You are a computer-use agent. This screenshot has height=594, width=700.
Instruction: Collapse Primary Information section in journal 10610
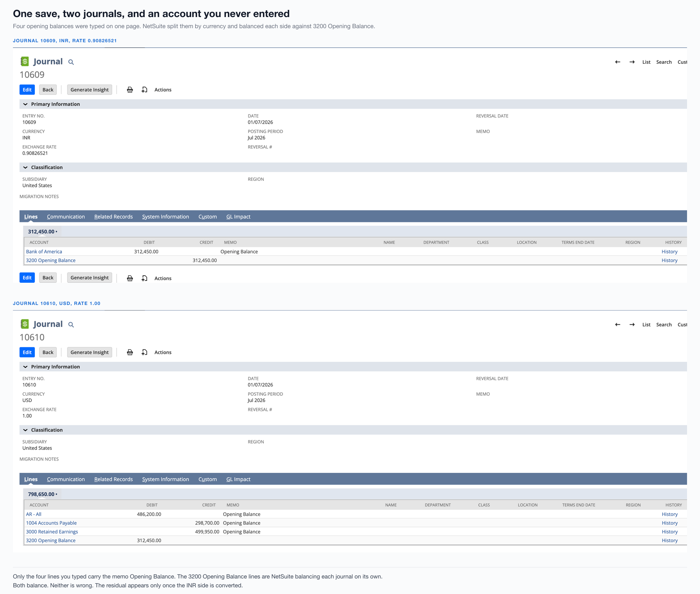(25, 367)
